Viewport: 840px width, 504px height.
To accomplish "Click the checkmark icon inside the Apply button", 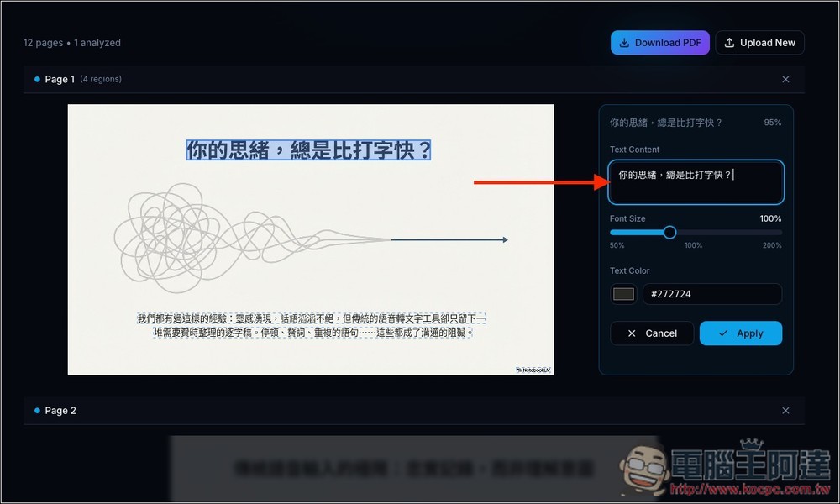I will point(724,333).
